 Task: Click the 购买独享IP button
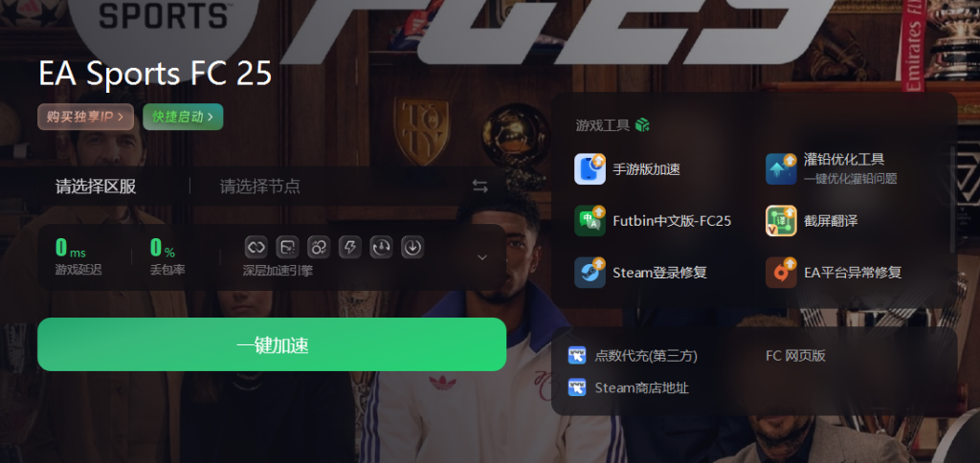point(85,117)
